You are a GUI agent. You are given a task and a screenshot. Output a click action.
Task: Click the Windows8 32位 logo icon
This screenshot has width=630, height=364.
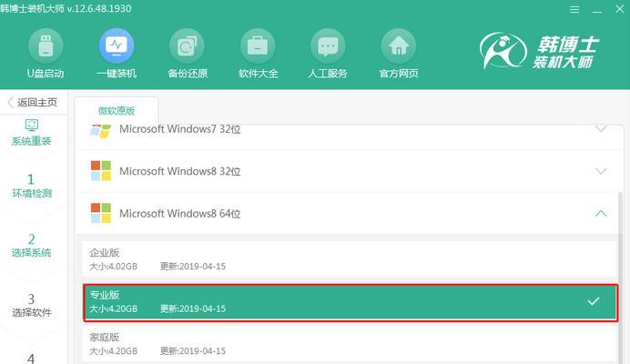pyautogui.click(x=100, y=171)
